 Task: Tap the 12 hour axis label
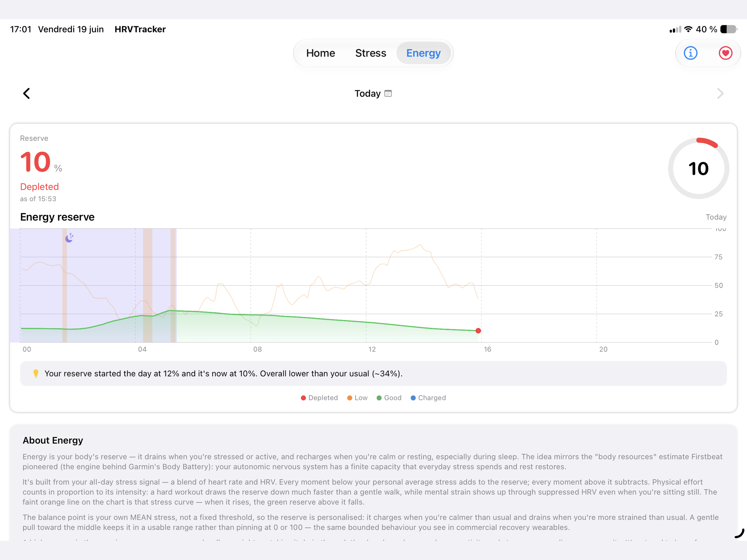click(x=372, y=349)
